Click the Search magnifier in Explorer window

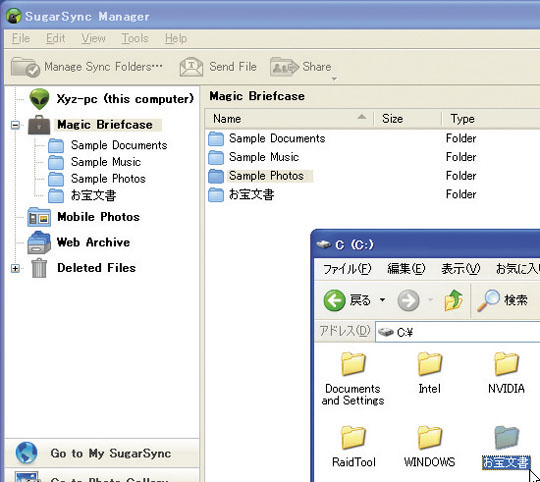pos(488,300)
